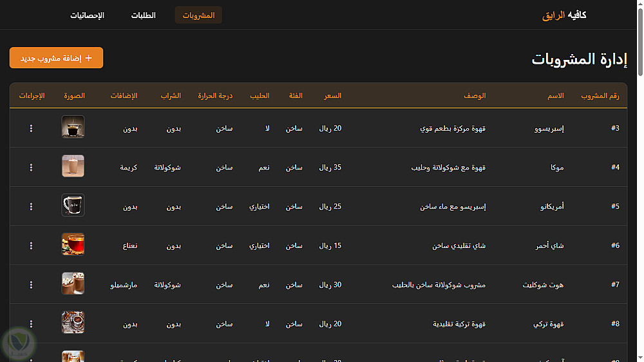Screen dimensions: 644x362
Task: Click description قهوة مركزة بطعم قوي
Action: 453,129
